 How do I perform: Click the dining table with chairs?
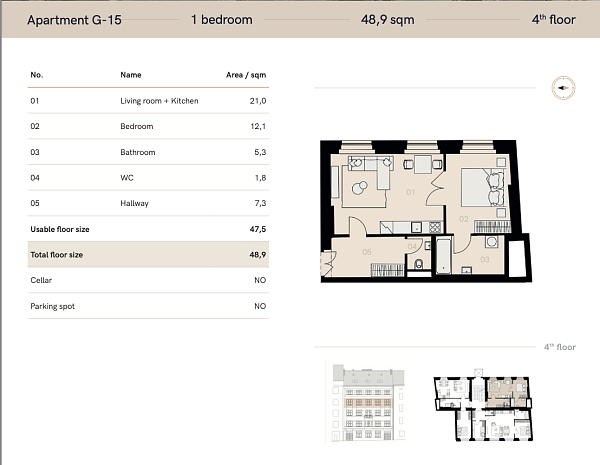[x=421, y=164]
